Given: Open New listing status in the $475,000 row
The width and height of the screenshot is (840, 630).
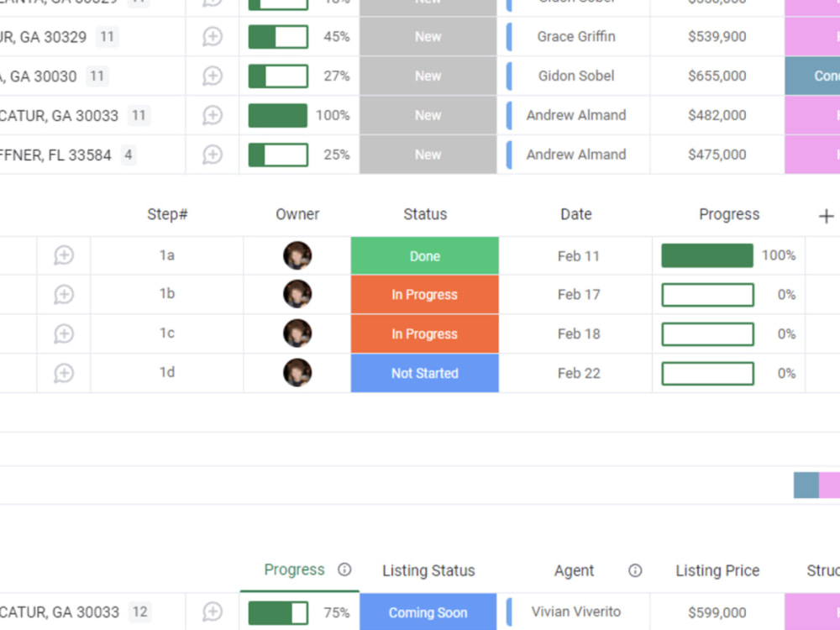Looking at the screenshot, I should [x=428, y=155].
